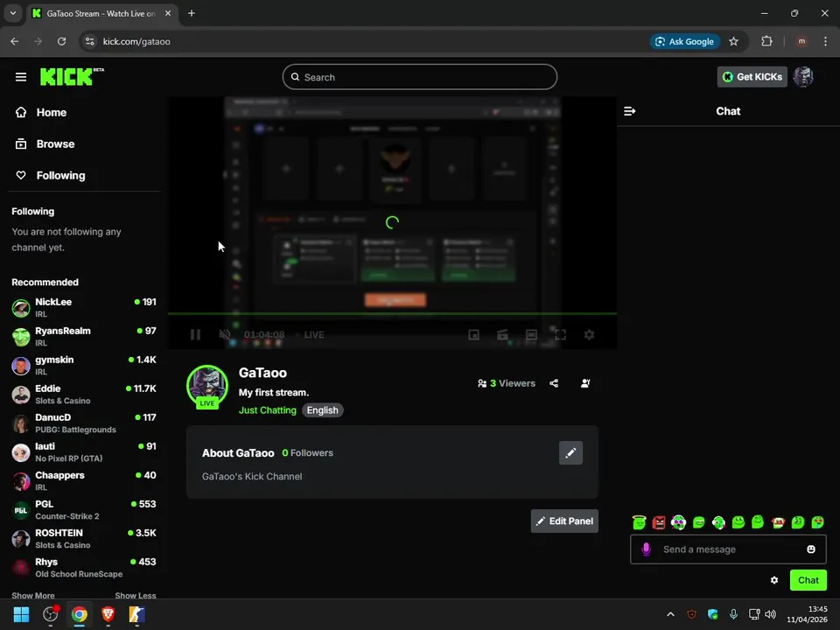Open the hamburger sidebar menu
840x630 pixels.
(21, 77)
